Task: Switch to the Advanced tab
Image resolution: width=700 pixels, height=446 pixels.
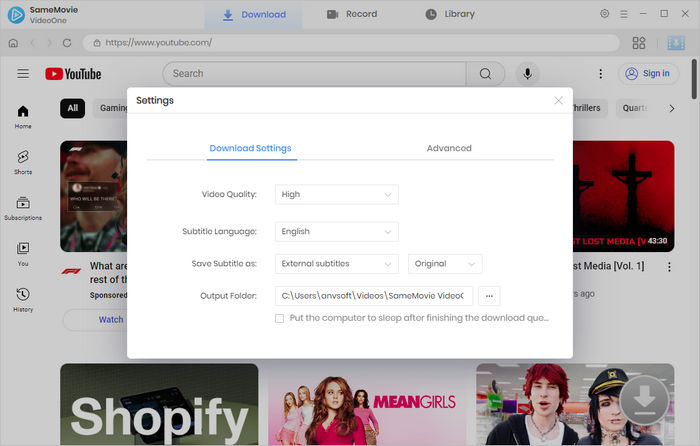Action: [449, 148]
